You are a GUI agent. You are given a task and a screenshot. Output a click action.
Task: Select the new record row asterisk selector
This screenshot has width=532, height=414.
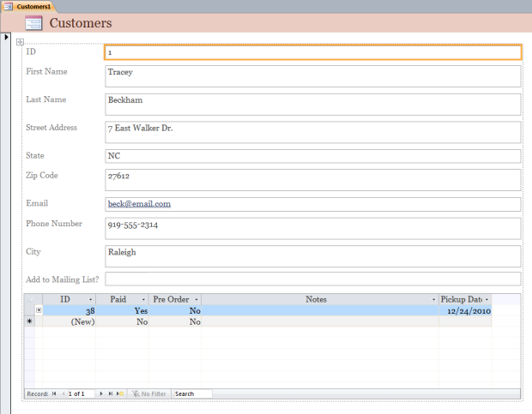tap(30, 321)
